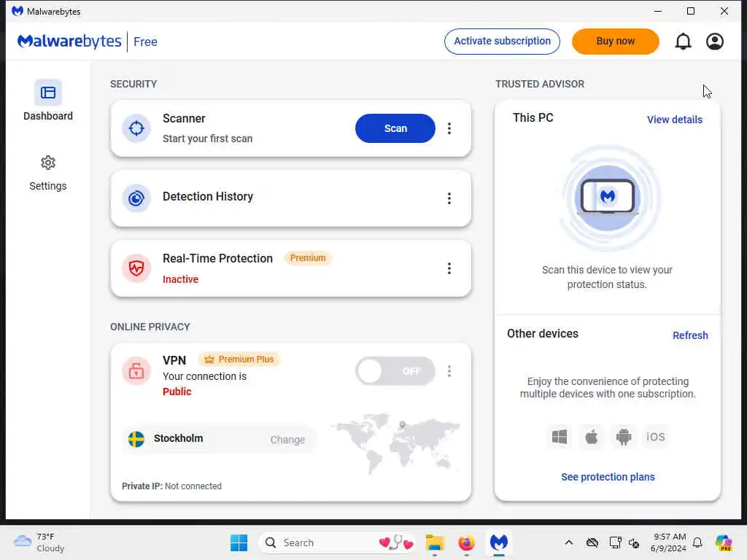Click the orange Buy now button
Screen dimensions: 747x560
[615, 42]
